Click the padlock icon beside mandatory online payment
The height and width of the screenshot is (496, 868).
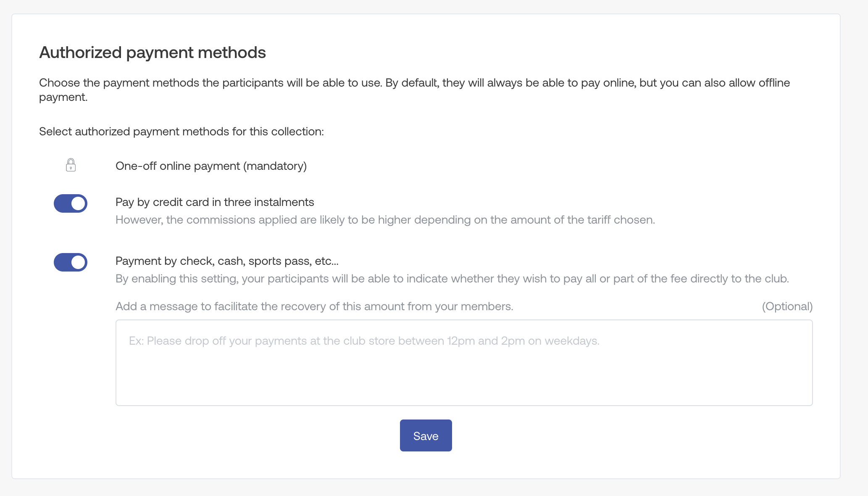pos(71,165)
